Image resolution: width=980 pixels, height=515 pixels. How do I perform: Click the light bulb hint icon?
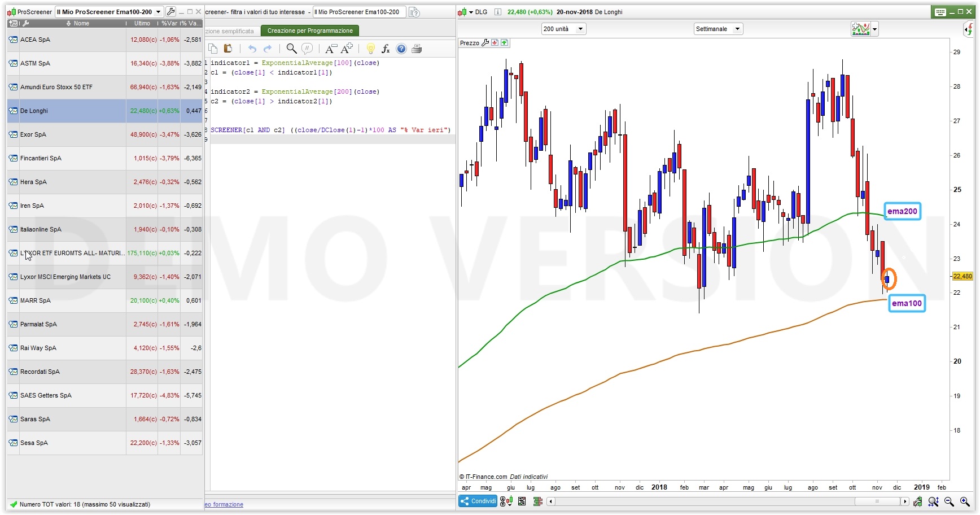click(371, 49)
